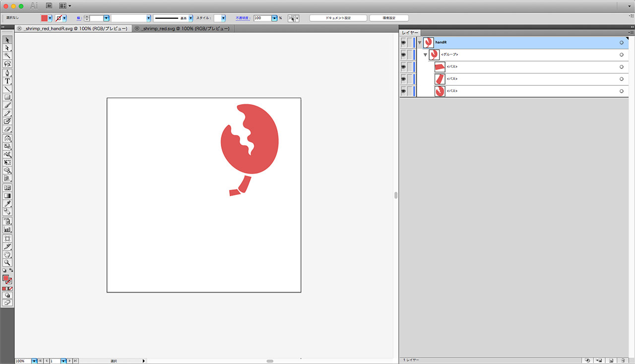Click the target circle on the handR layer
Image resolution: width=635 pixels, height=364 pixels.
tap(621, 43)
